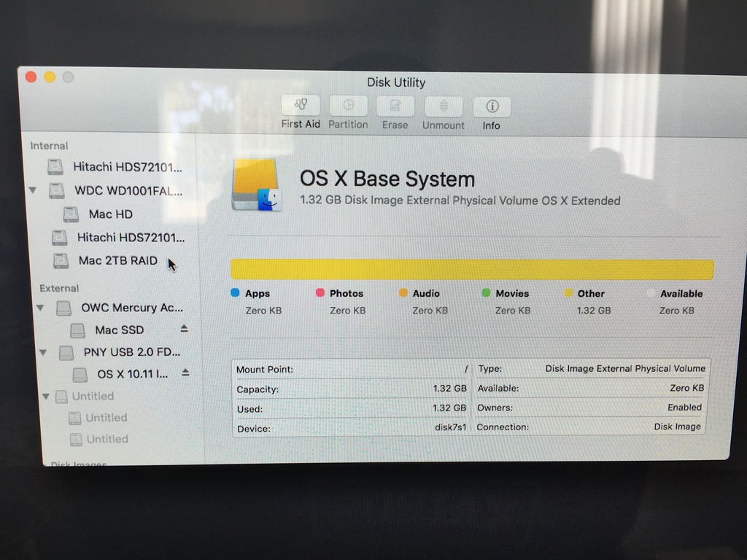Click the Mac HD label
The image size is (747, 560).
click(x=111, y=214)
